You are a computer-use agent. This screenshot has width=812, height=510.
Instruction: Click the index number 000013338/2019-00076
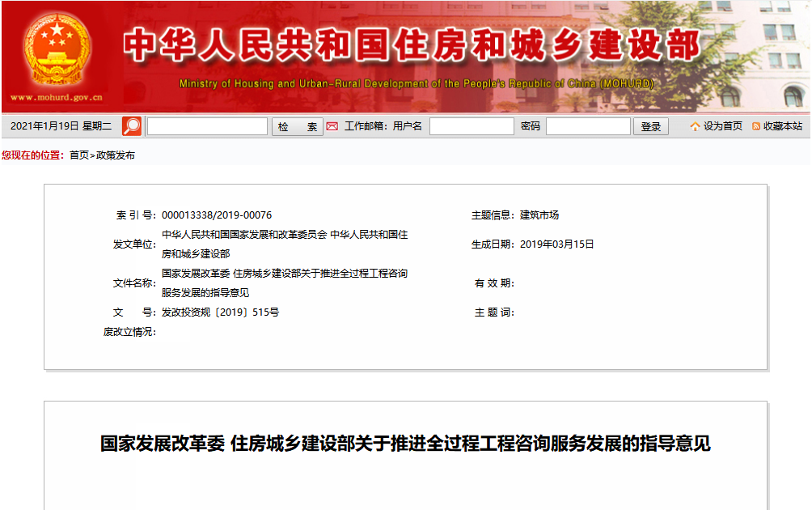point(217,215)
